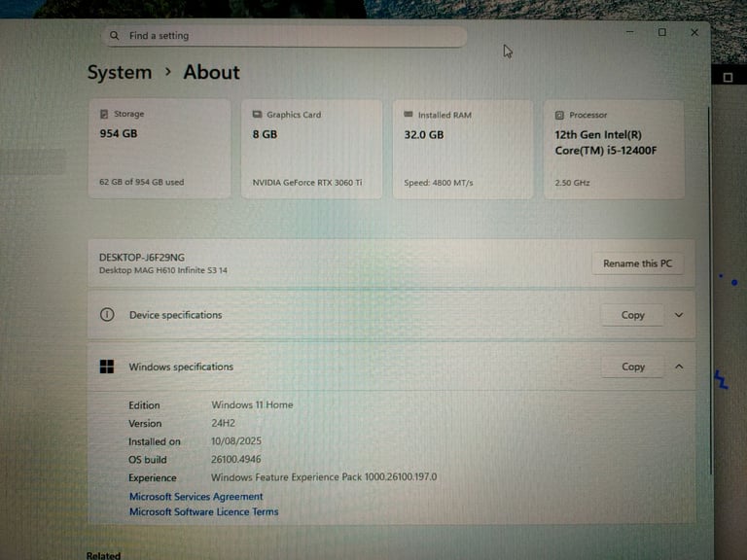Click the Storage card icon
Screen dimensions: 747x560
(x=104, y=114)
